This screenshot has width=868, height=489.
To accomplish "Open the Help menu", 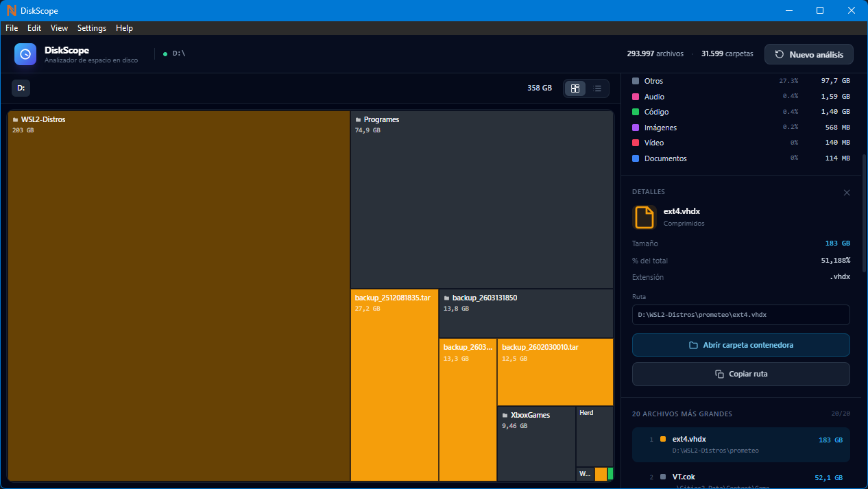I will pyautogui.click(x=124, y=28).
